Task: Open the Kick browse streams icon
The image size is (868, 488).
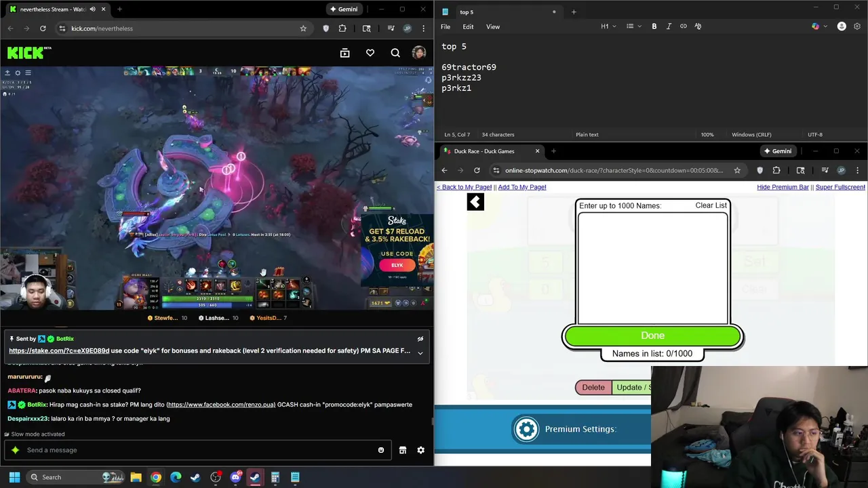Action: pos(344,53)
